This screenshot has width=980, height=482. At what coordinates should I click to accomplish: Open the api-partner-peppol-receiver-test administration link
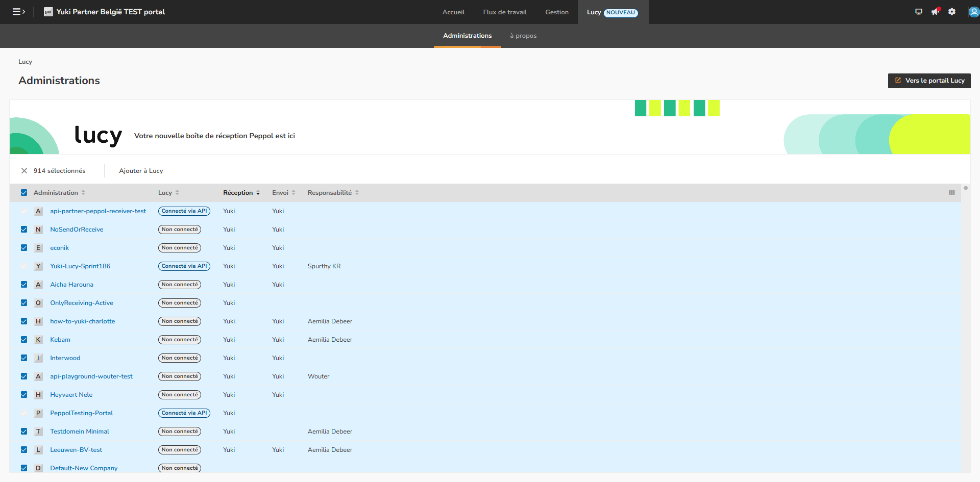(x=98, y=211)
